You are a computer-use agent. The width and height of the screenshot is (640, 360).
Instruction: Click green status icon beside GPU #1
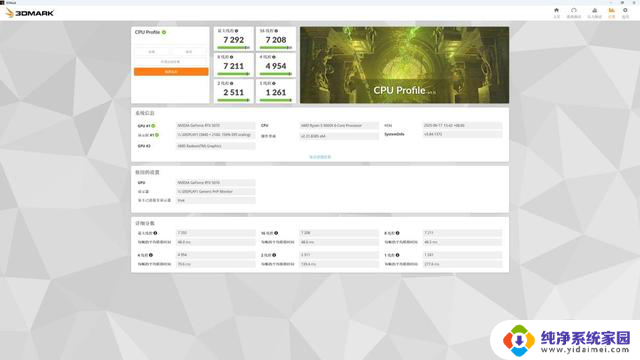153,126
